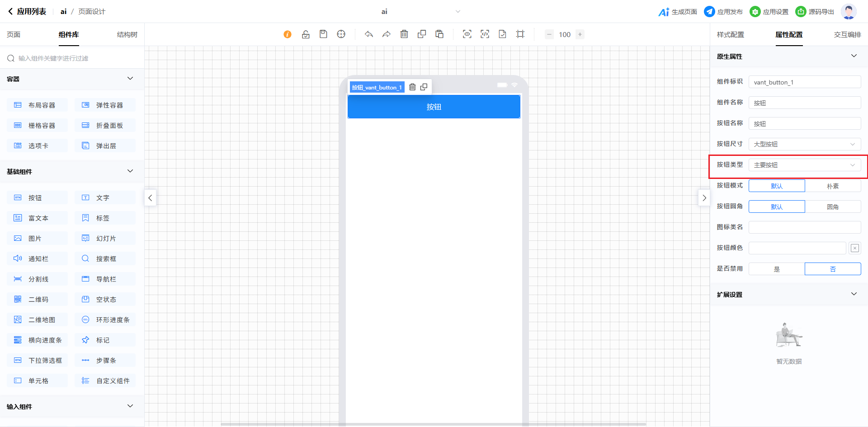This screenshot has width=868, height=427.
Task: Click the 源码导出 button
Action: [x=815, y=12]
